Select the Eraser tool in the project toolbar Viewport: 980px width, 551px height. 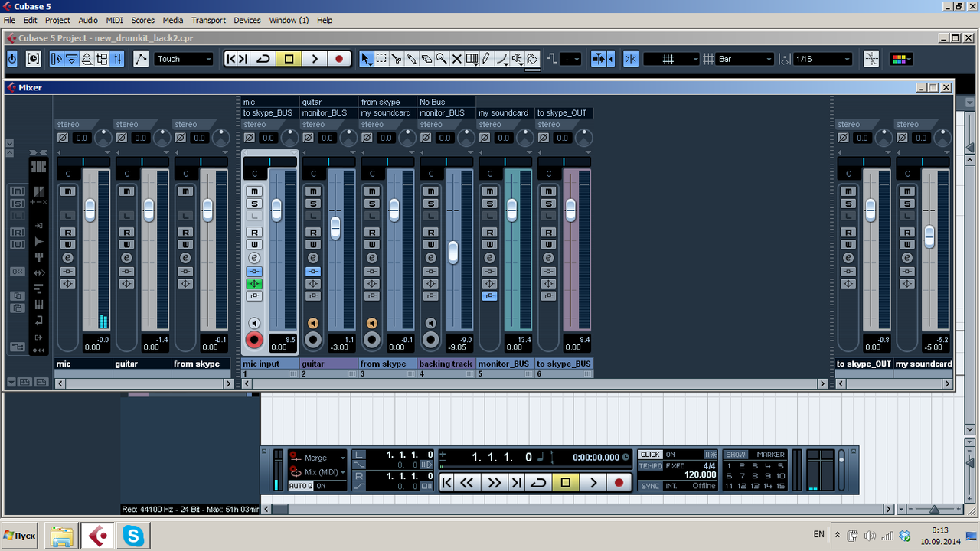[427, 58]
